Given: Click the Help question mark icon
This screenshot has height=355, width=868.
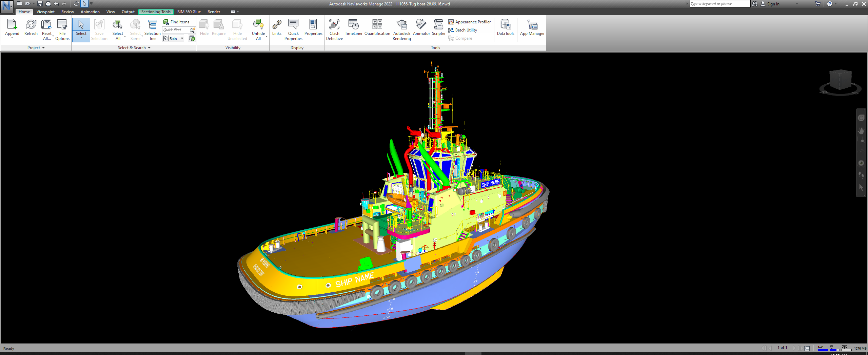Looking at the screenshot, I should coord(829,4).
